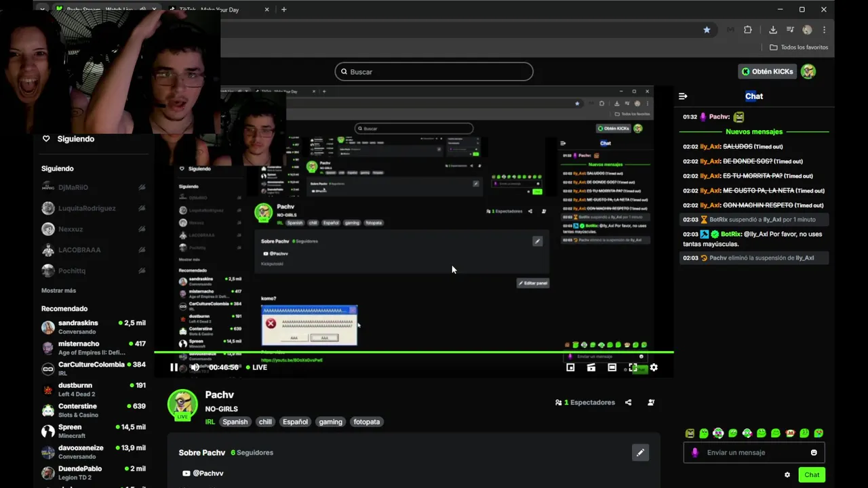
Task: Enable theater mode on the player
Action: [x=612, y=367]
